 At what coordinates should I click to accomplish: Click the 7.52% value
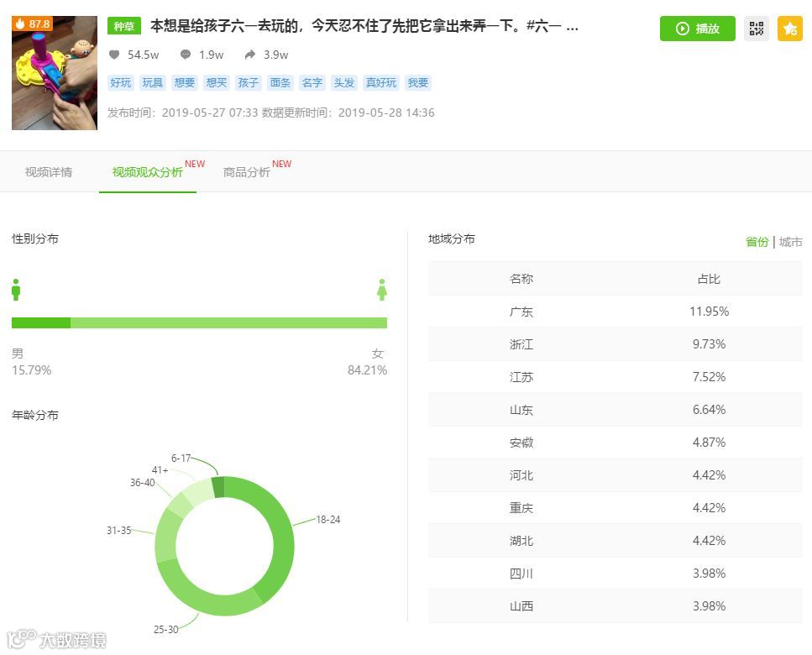pos(709,377)
